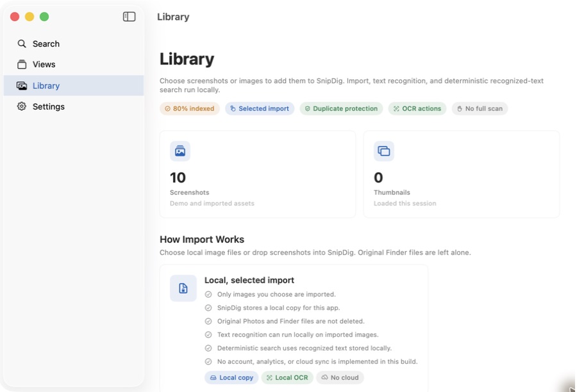Click the yellow minimize window button
The height and width of the screenshot is (392, 577).
[29, 17]
